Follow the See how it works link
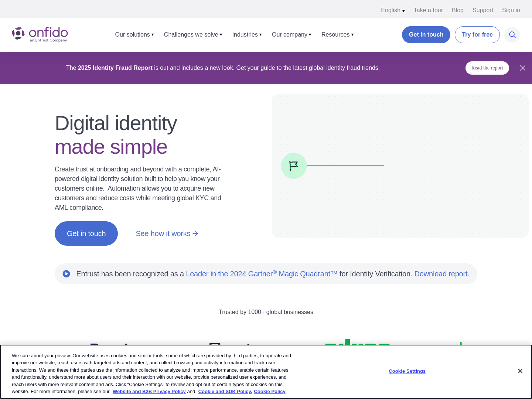532x399 pixels. tap(167, 233)
